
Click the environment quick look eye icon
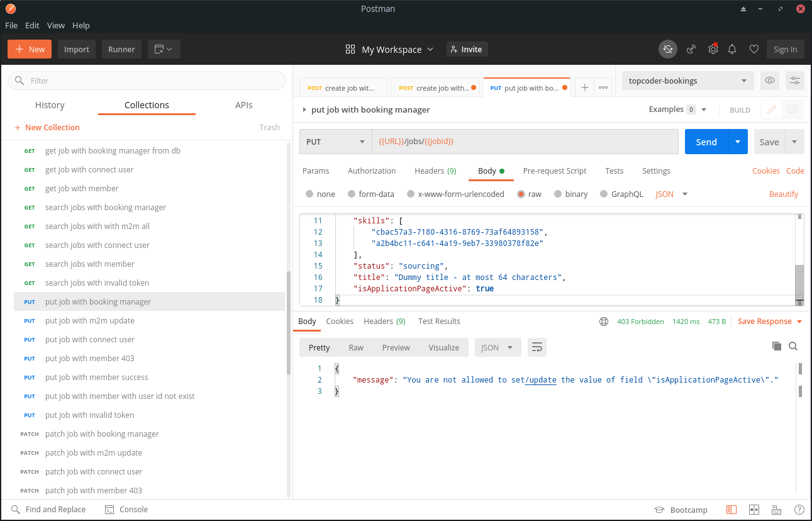(769, 81)
